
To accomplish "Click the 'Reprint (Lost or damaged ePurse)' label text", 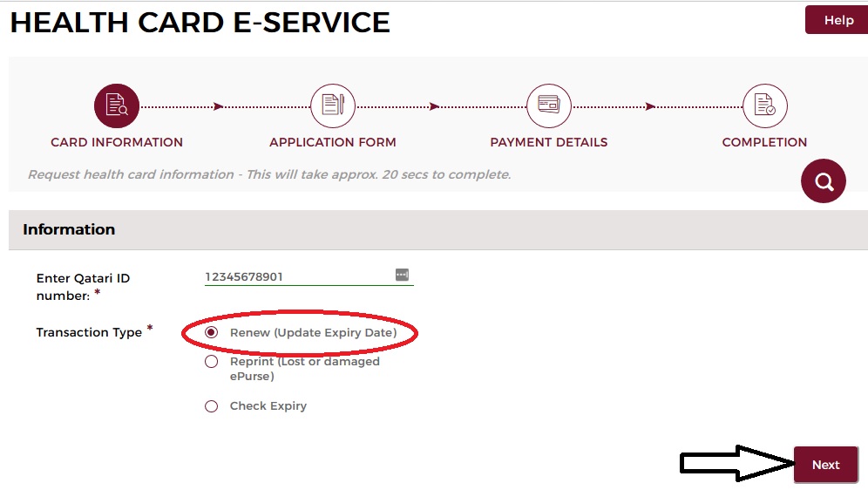I will pyautogui.click(x=304, y=369).
